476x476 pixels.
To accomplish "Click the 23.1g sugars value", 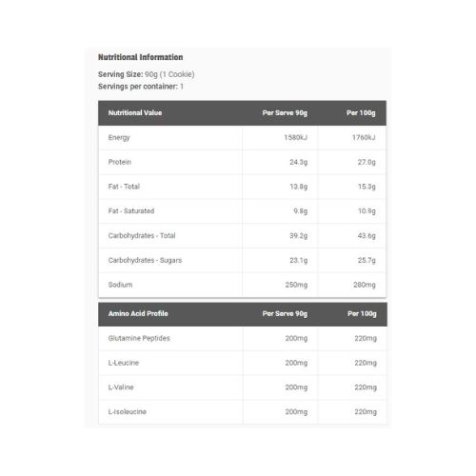I will 298,260.
